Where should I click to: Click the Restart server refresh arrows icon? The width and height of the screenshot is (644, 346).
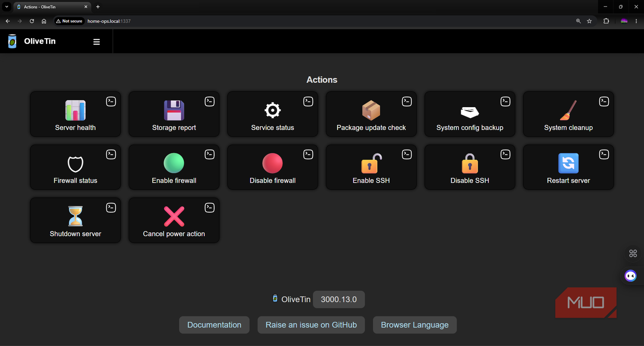pyautogui.click(x=568, y=163)
